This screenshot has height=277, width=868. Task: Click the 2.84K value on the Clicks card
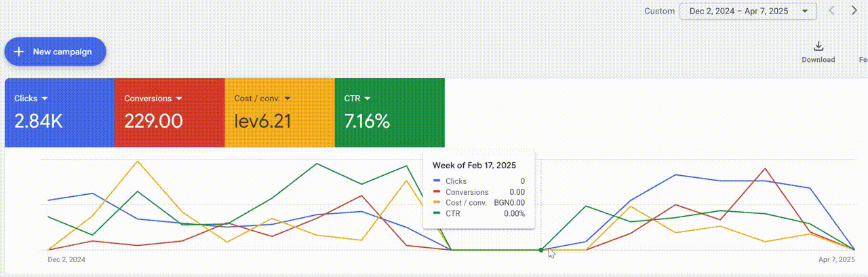click(x=39, y=122)
